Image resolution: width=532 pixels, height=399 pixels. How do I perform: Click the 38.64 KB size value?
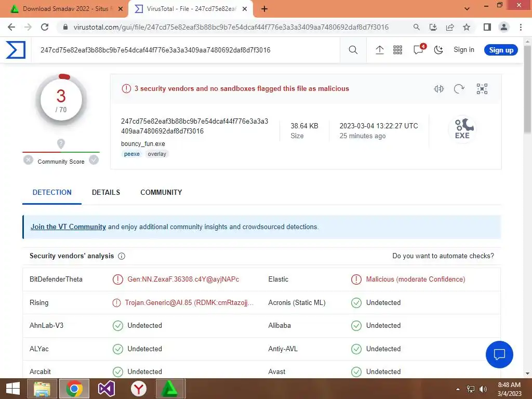(304, 126)
